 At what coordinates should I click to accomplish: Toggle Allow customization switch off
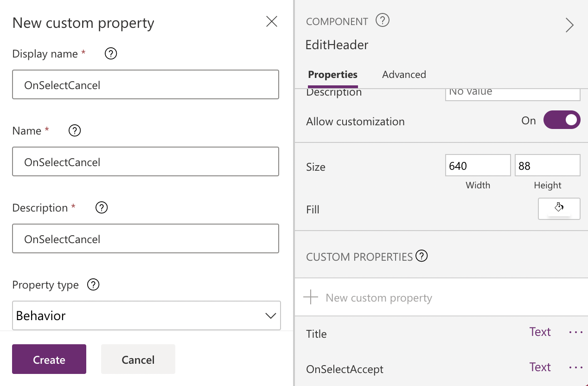(x=562, y=120)
